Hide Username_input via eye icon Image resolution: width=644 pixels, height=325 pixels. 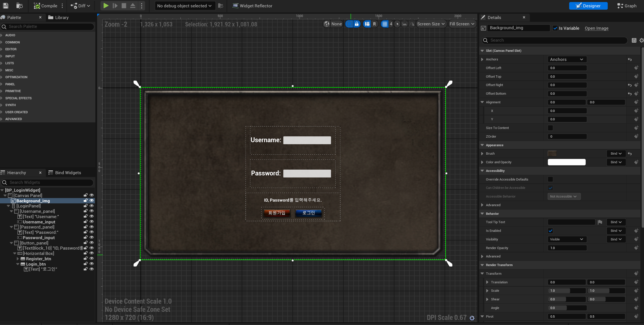click(92, 222)
